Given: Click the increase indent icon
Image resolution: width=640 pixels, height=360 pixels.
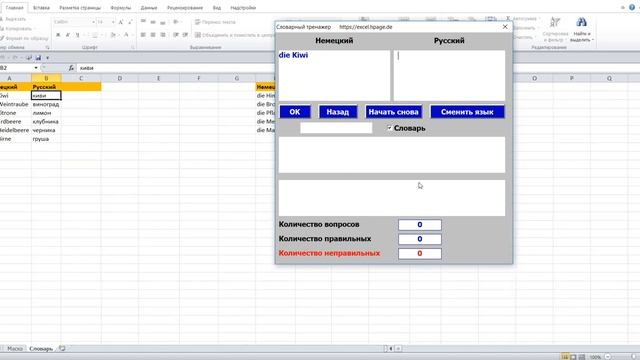Looking at the screenshot, I should tap(185, 35).
